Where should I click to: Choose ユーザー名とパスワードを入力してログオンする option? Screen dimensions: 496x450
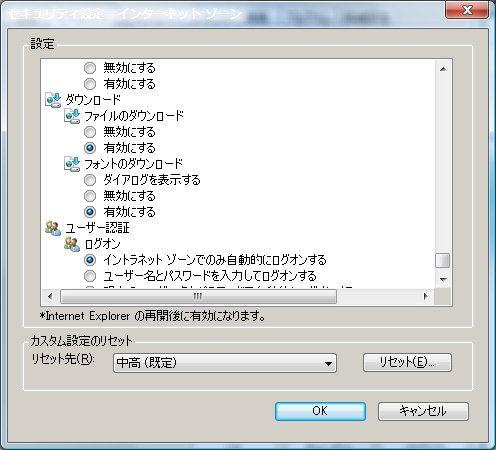pos(90,276)
